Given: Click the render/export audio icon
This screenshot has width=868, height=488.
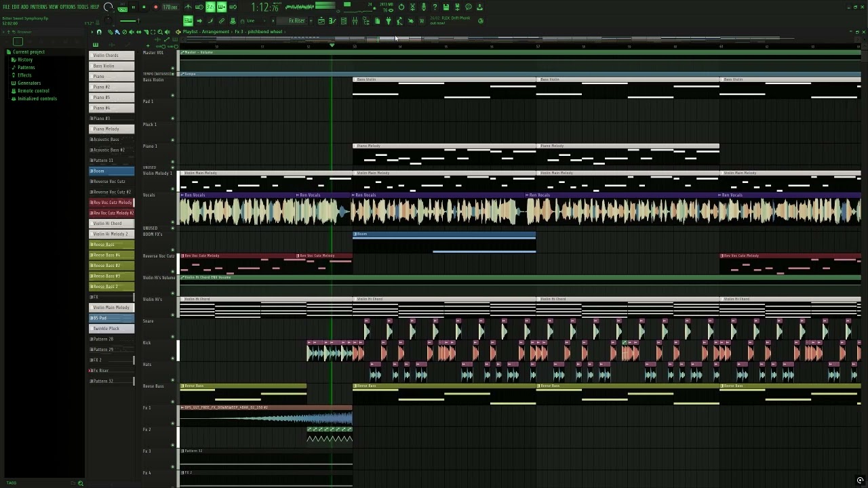Looking at the screenshot, I should click(x=457, y=7).
